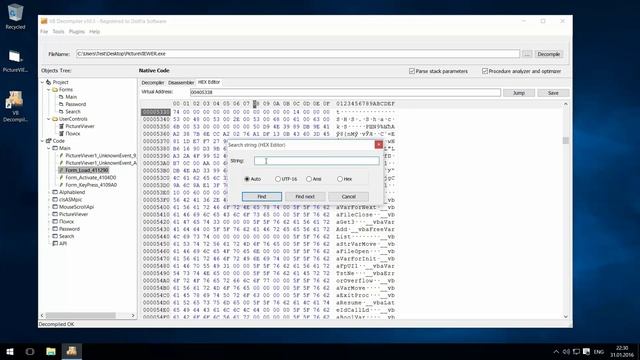
Task: Switch to the Disassembler tab
Action: (x=181, y=82)
